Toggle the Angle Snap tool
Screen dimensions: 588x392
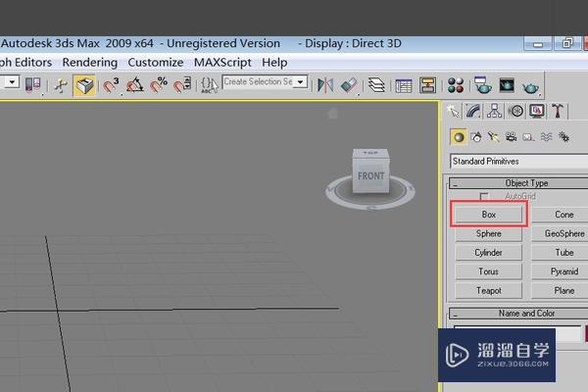134,85
